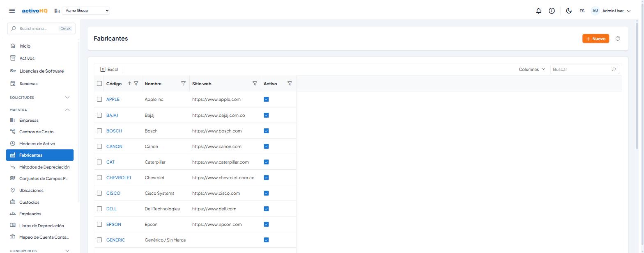644x253 pixels.
Task: Export to Excel
Action: (x=109, y=69)
